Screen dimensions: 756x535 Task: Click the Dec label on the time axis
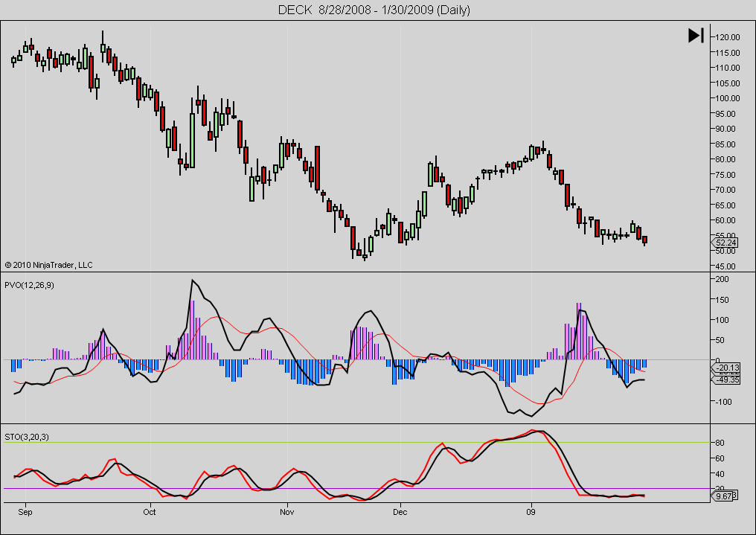[400, 512]
